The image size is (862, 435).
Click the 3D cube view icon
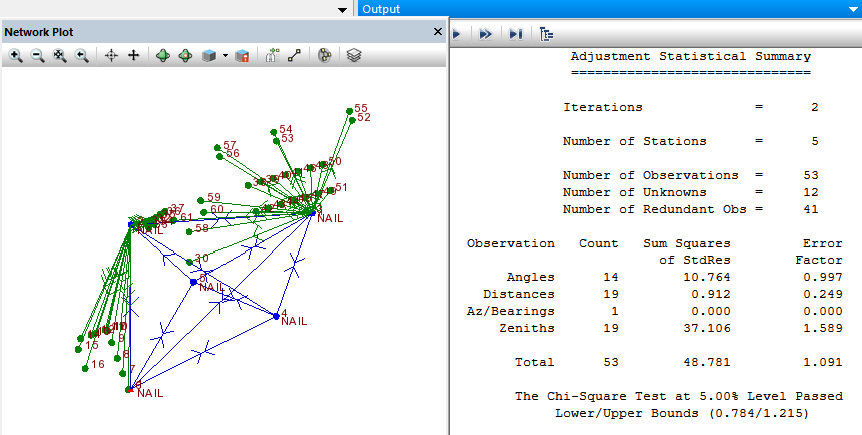click(208, 56)
